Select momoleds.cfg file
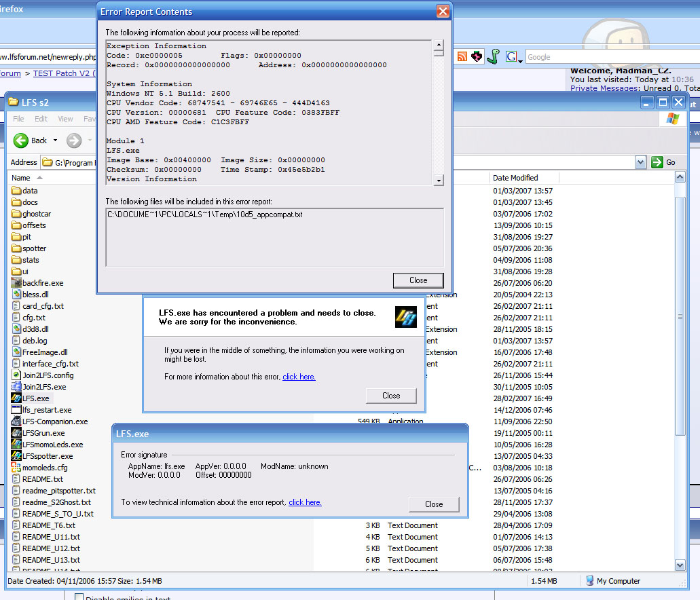The width and height of the screenshot is (700, 600). (40, 468)
